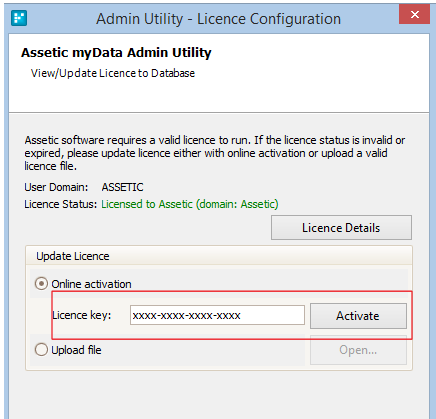The height and width of the screenshot is (419, 436).
Task: Click the Assetic app icon in title bar
Action: coord(19,18)
